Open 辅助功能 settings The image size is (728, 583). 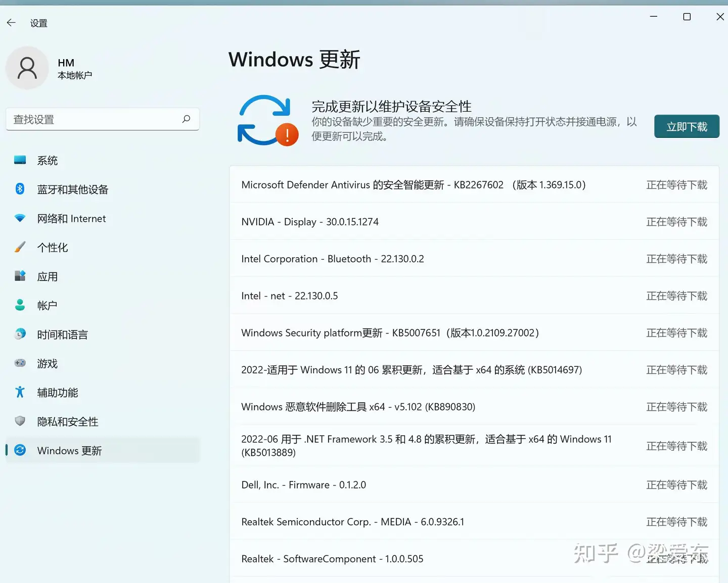point(103,393)
